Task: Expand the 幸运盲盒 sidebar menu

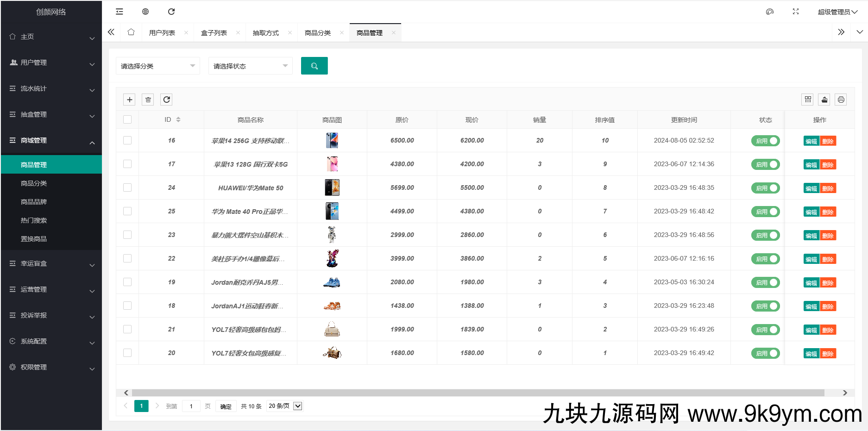Action: [34, 263]
